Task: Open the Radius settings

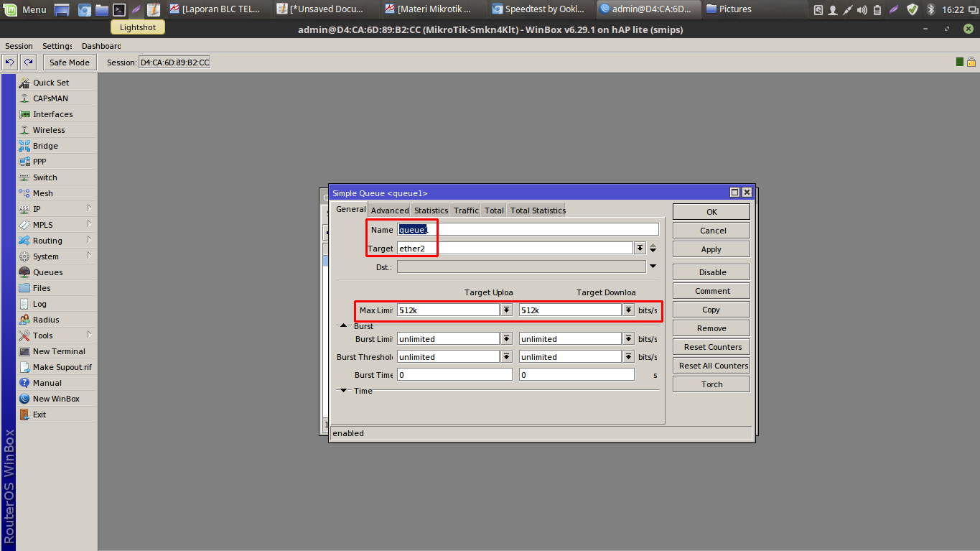Action: pyautogui.click(x=57, y=320)
